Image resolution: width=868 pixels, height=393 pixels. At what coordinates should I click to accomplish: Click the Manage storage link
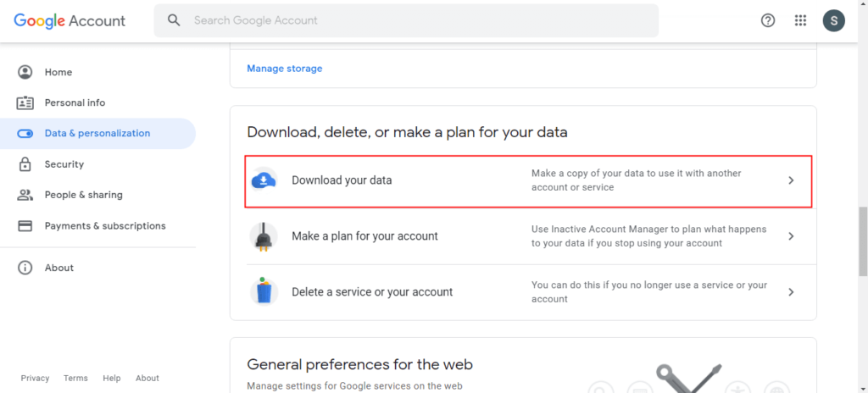pos(285,69)
